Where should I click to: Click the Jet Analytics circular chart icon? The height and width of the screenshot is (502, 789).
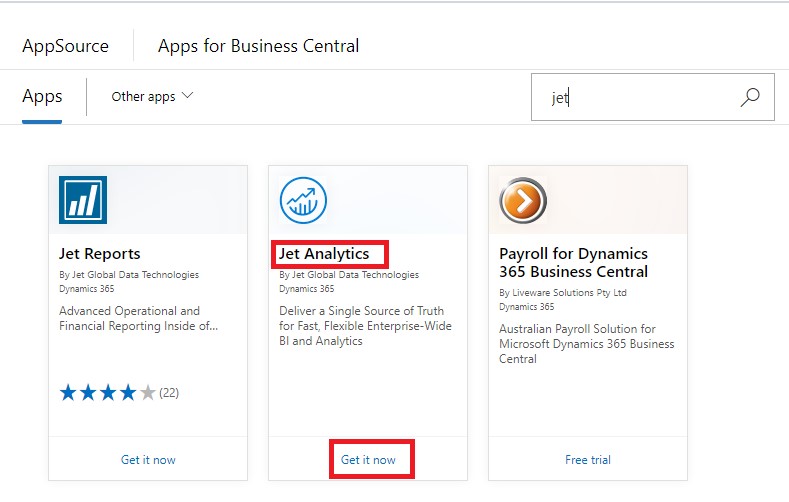click(x=303, y=200)
